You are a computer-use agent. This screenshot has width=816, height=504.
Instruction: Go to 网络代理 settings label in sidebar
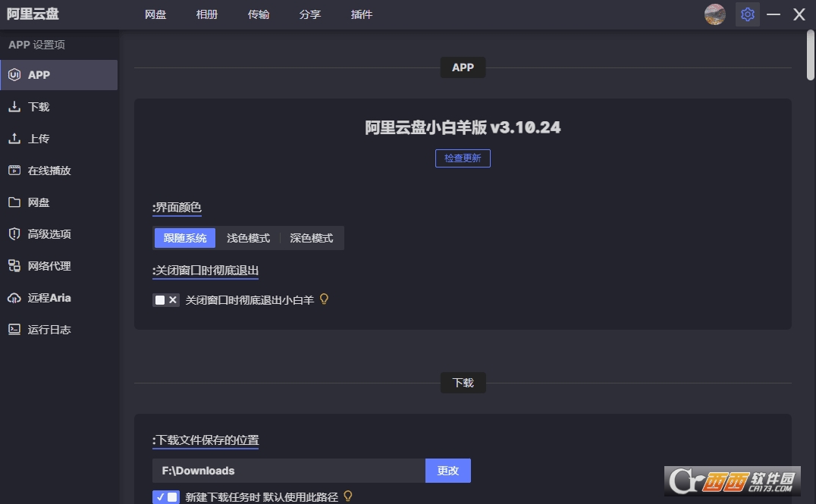49,266
